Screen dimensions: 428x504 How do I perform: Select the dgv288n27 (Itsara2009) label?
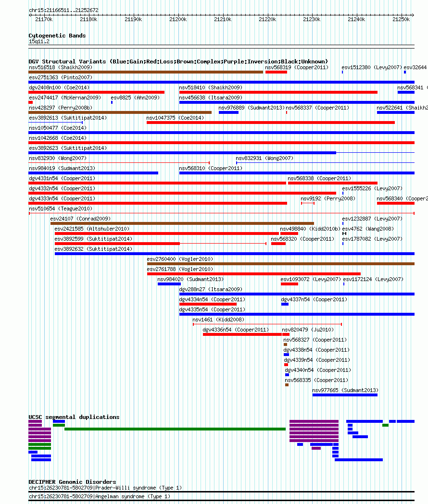click(x=211, y=290)
